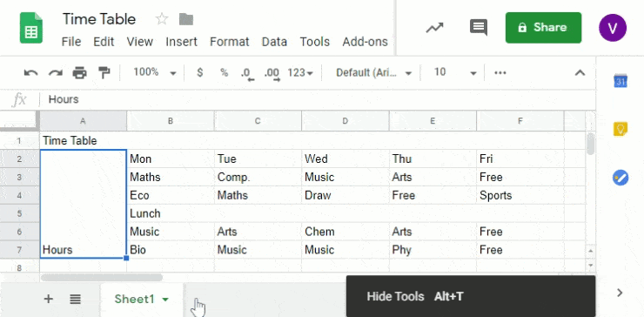
Task: Click the Undo arrow icon
Action: click(30, 73)
